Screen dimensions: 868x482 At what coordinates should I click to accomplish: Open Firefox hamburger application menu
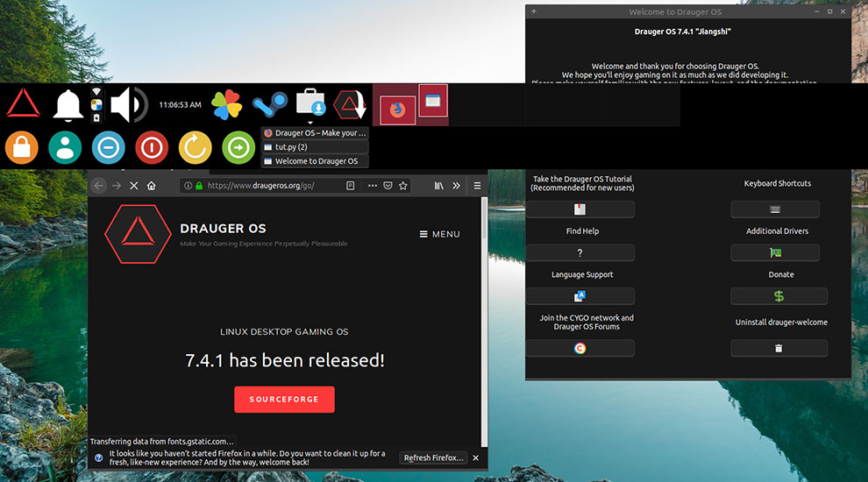click(x=477, y=186)
